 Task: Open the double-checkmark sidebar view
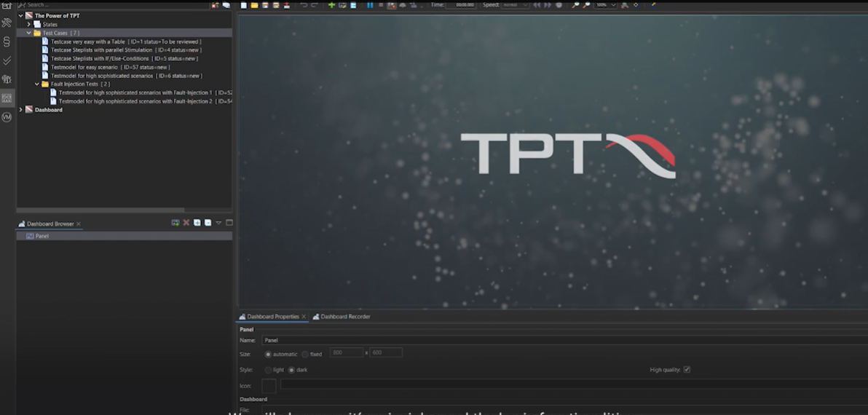click(7, 60)
